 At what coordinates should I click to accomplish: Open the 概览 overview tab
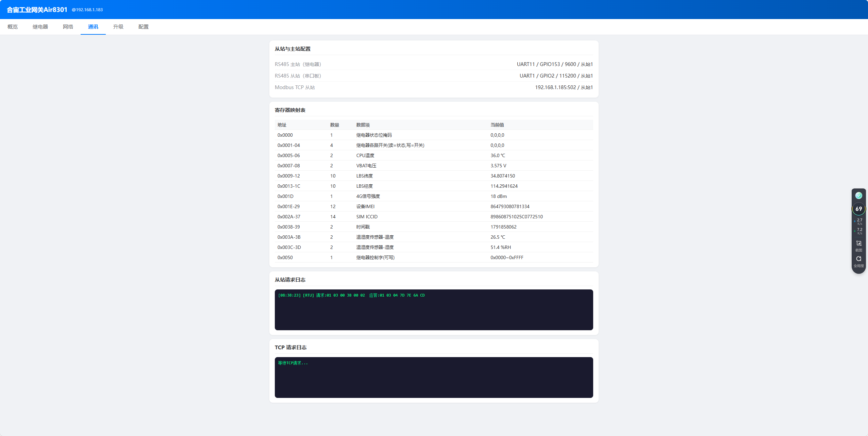13,27
